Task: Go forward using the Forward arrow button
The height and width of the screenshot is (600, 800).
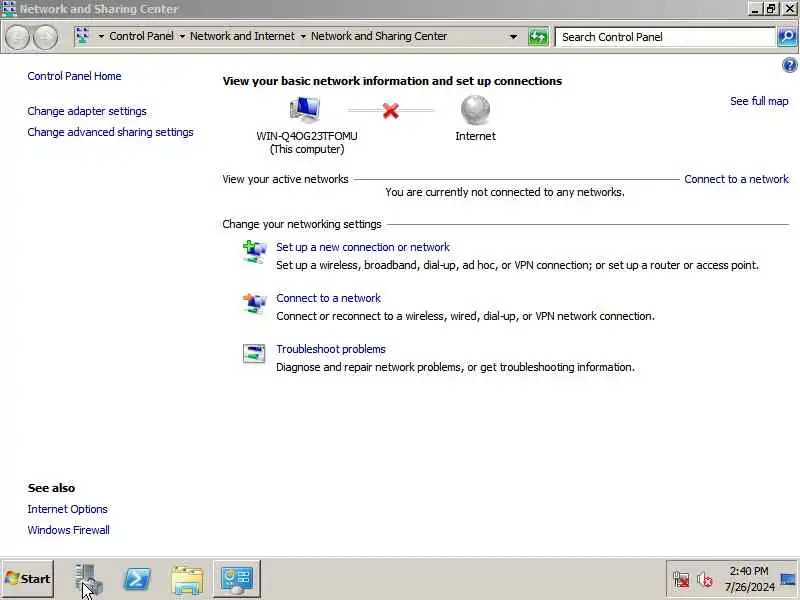Action: (x=45, y=37)
